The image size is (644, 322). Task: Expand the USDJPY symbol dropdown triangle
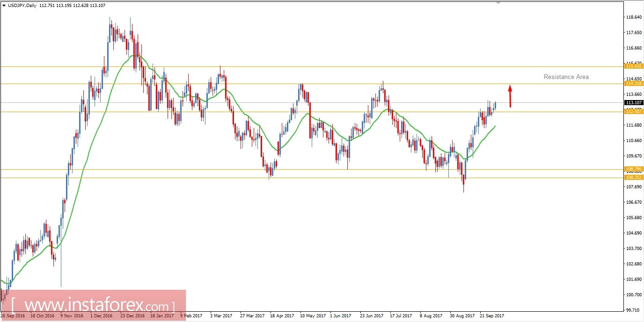pyautogui.click(x=5, y=6)
